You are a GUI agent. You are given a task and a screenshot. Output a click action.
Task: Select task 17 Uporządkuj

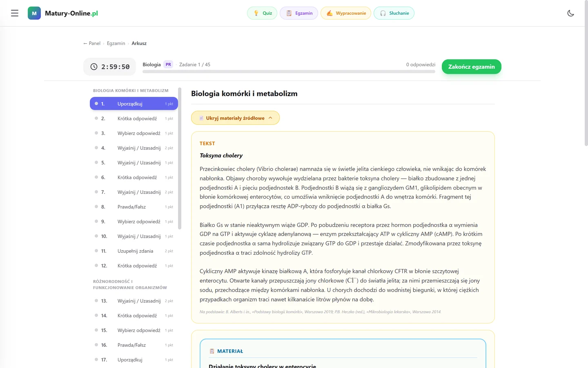(x=134, y=360)
